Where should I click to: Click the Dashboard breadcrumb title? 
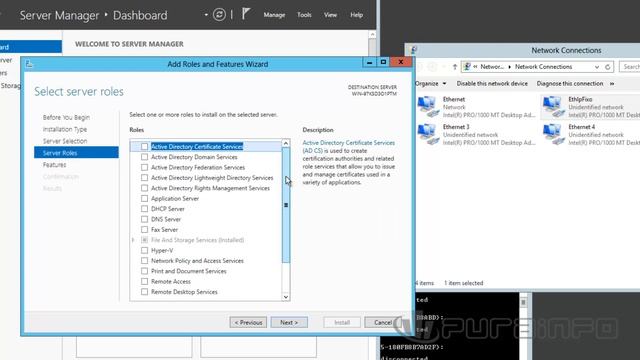pos(140,16)
